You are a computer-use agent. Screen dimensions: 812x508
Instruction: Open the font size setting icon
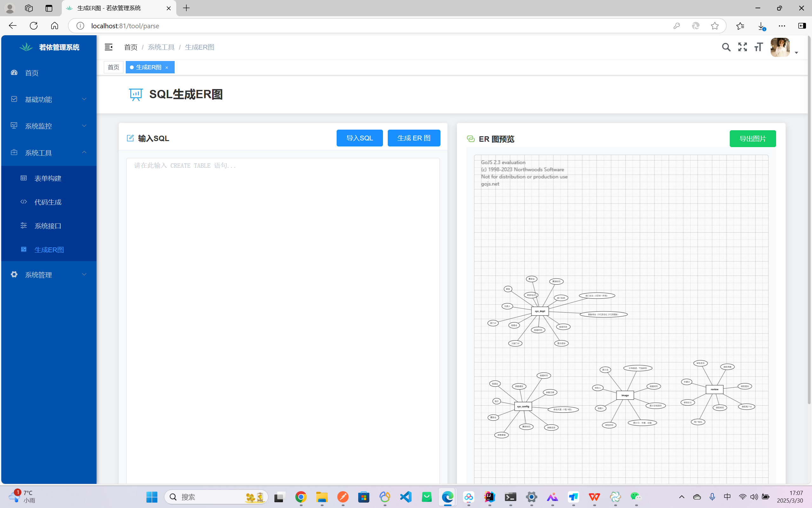point(758,47)
